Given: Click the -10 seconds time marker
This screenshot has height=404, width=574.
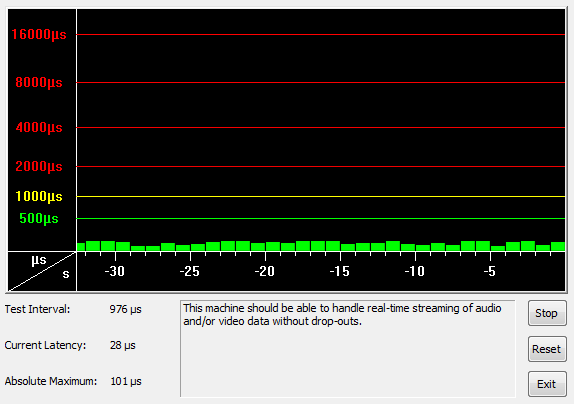Looking at the screenshot, I should coord(415,271).
